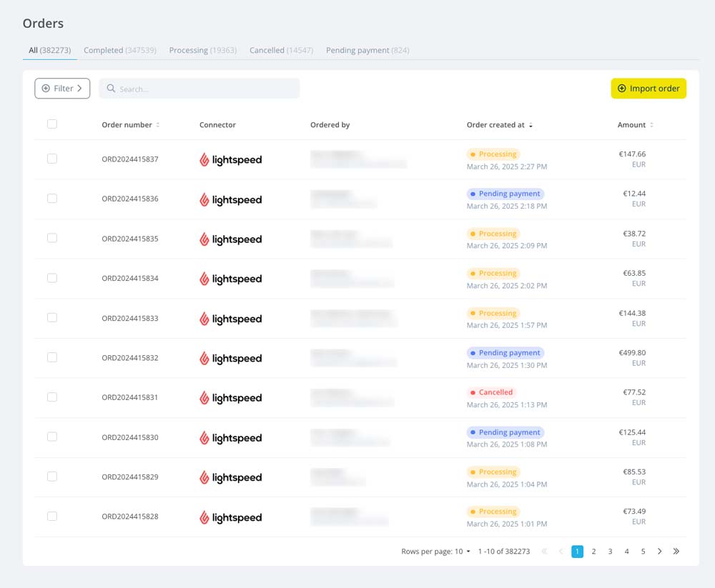
Task: Select checkbox for order ORD2024415835
Action: 52,238
